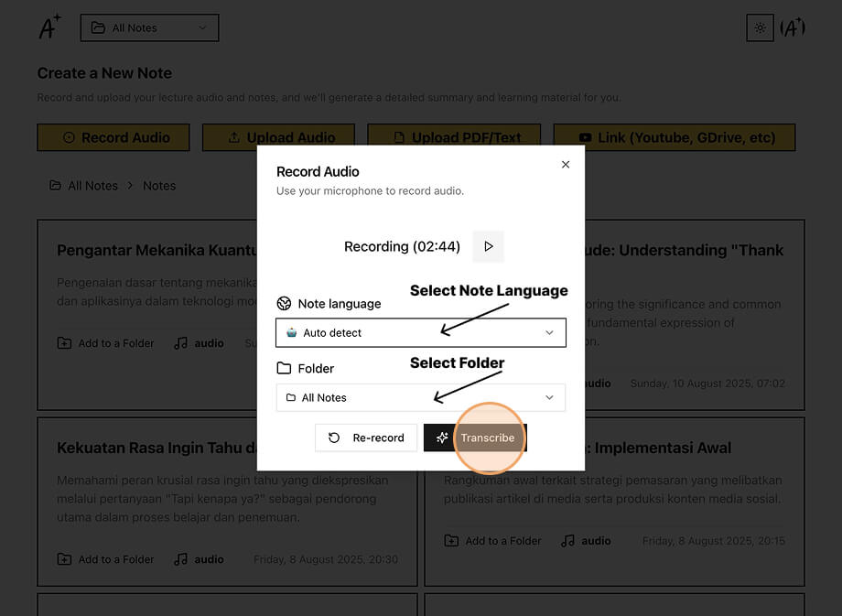This screenshot has width=842, height=616.
Task: Click the sparkle icon on Transcribe button
Action: coord(442,438)
